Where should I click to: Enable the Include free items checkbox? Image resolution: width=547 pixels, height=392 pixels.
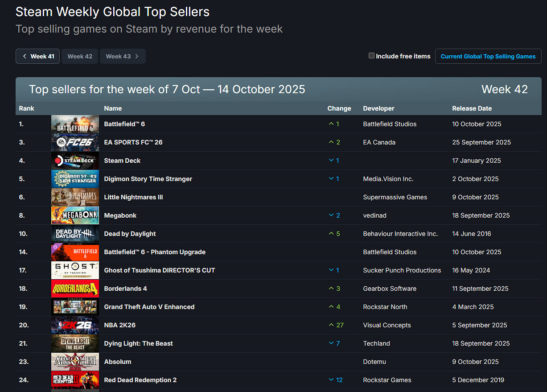(371, 56)
